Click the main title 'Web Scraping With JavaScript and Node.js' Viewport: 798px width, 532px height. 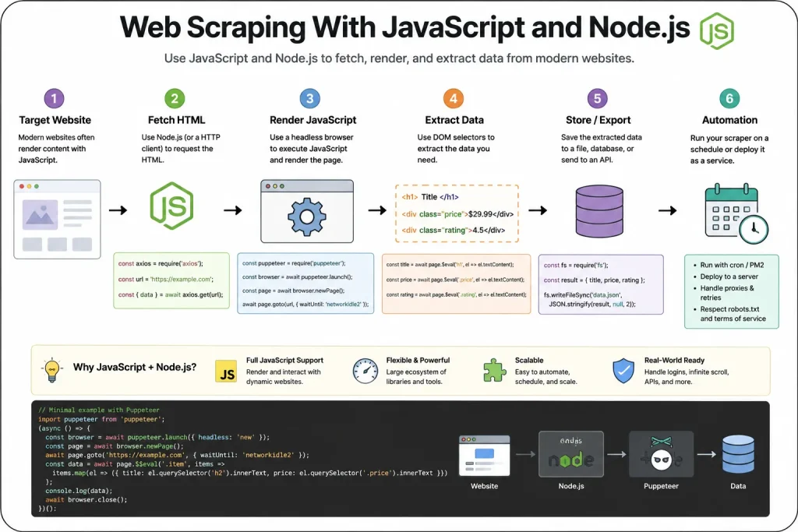pos(404,27)
